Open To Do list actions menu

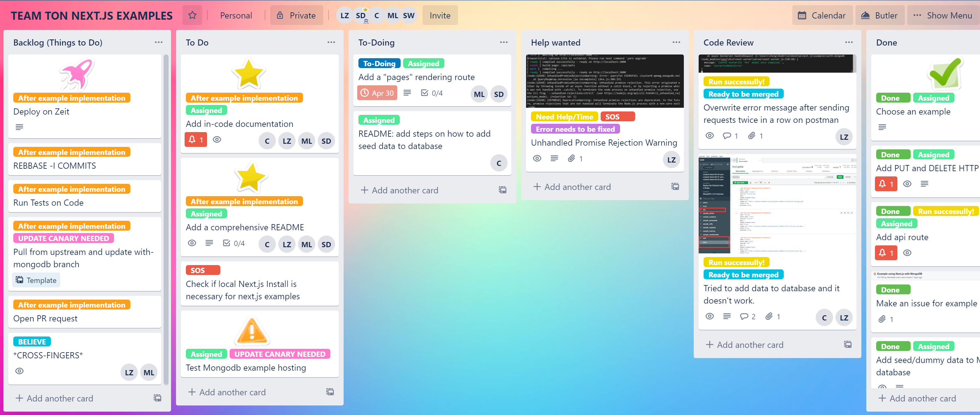click(331, 42)
